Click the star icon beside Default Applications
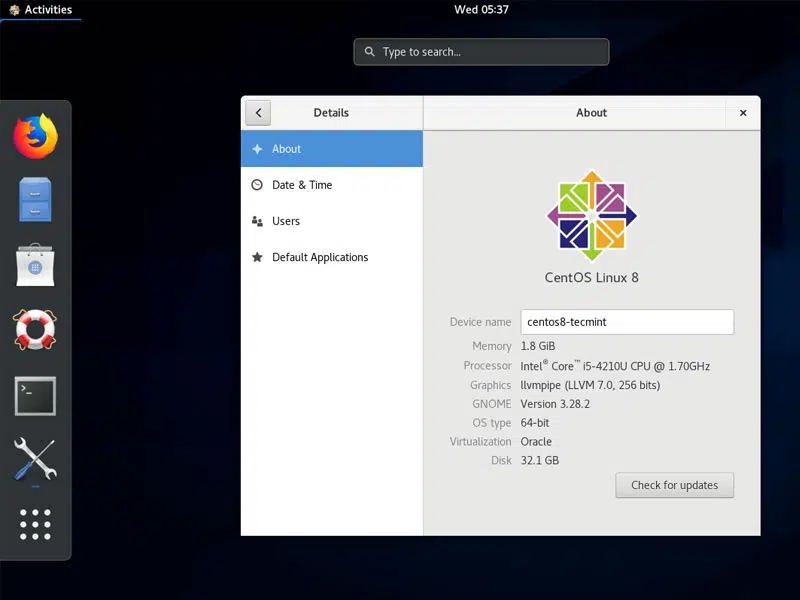Viewport: 800px width, 600px height. click(257, 257)
